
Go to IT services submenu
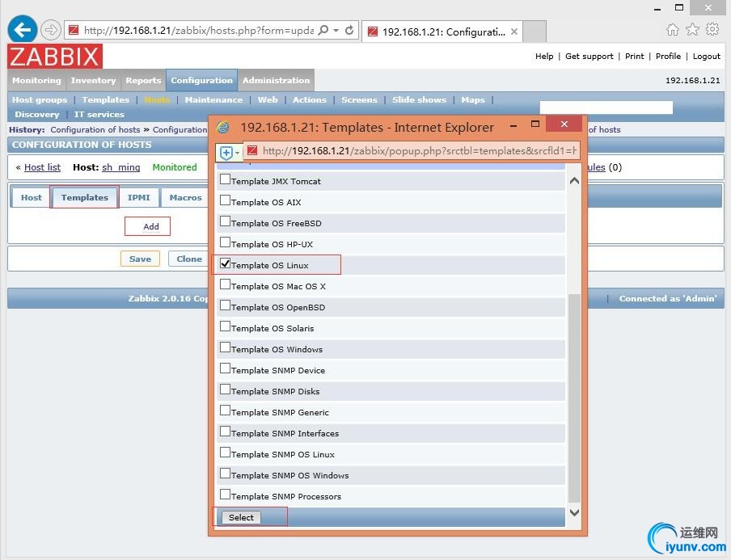[99, 114]
